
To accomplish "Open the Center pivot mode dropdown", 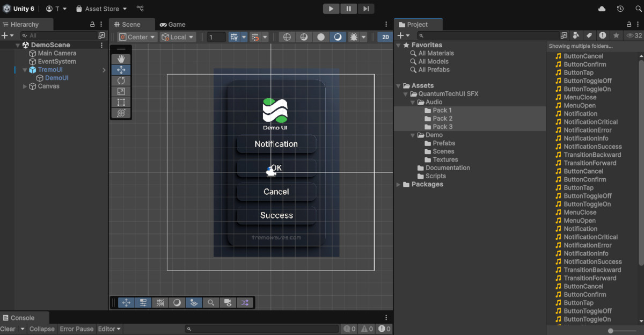I will [x=137, y=37].
